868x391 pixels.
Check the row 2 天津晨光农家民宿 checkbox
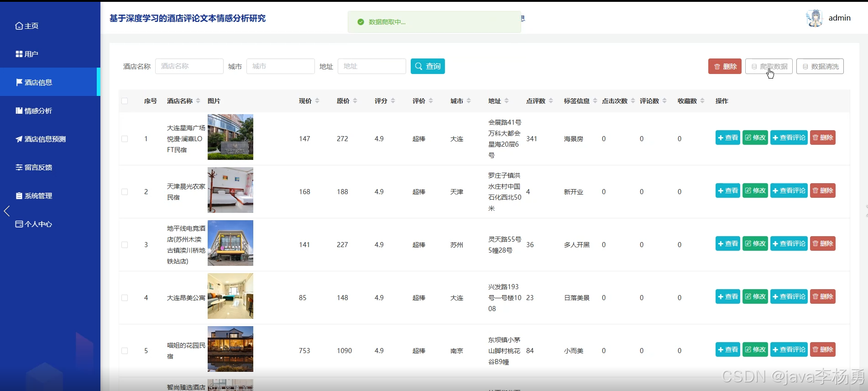click(x=125, y=192)
